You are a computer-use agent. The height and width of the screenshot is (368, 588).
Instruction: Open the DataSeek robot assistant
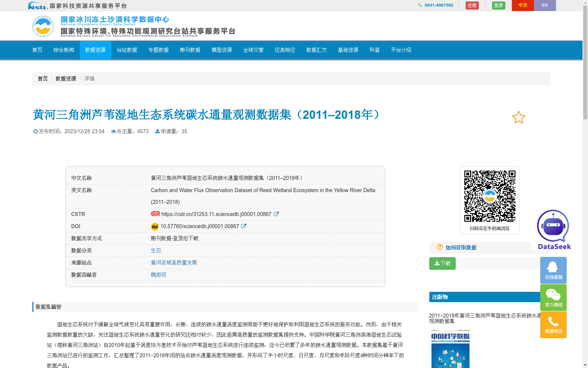tap(553, 230)
